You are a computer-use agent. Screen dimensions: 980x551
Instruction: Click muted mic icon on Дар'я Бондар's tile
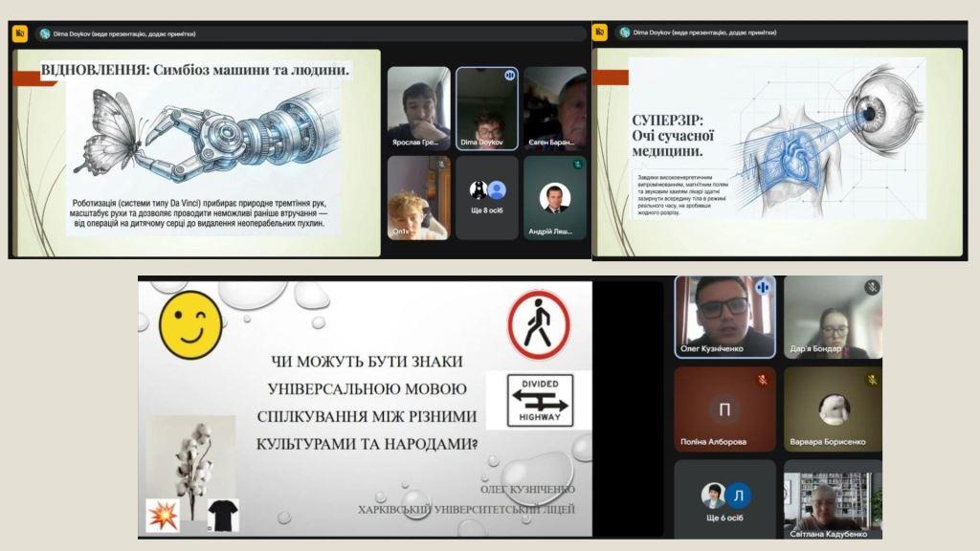[x=871, y=287]
